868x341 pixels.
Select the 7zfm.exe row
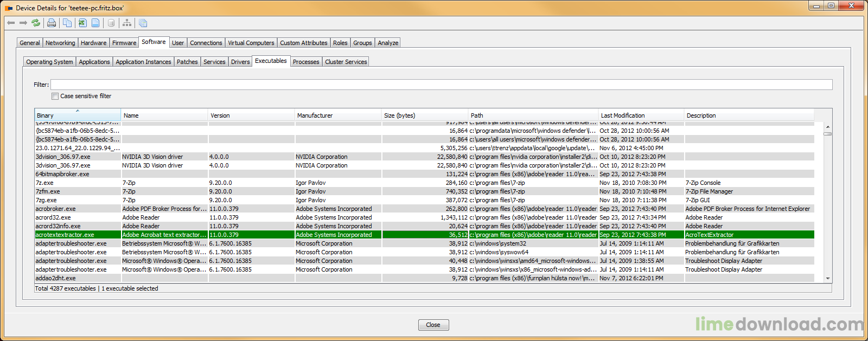424,191
